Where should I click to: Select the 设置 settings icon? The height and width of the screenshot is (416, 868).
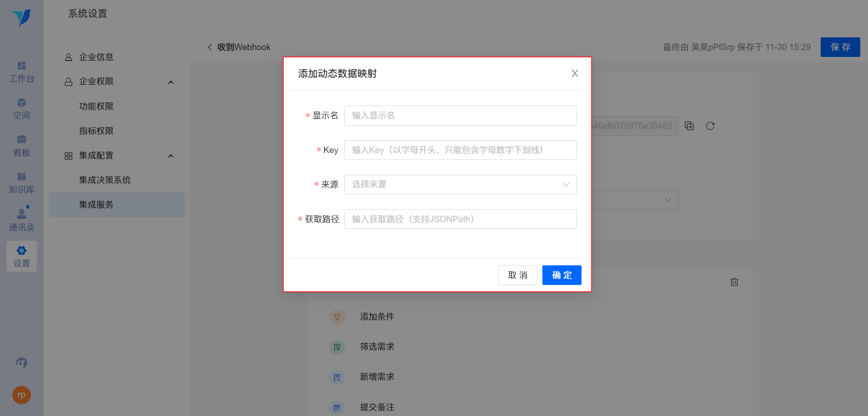(21, 256)
